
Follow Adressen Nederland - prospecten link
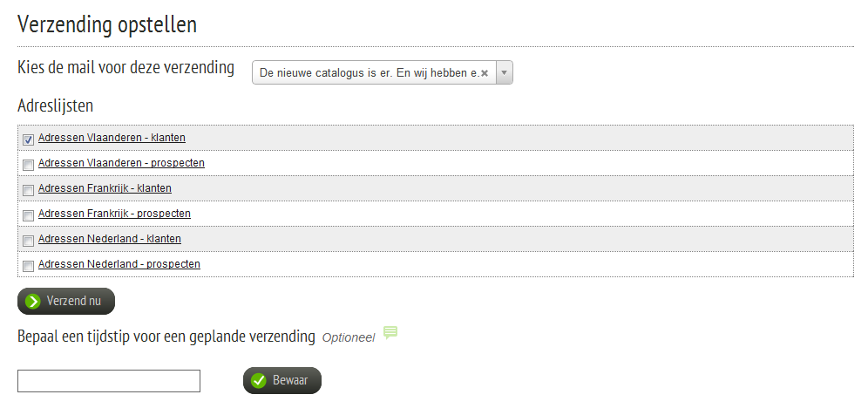coord(119,264)
